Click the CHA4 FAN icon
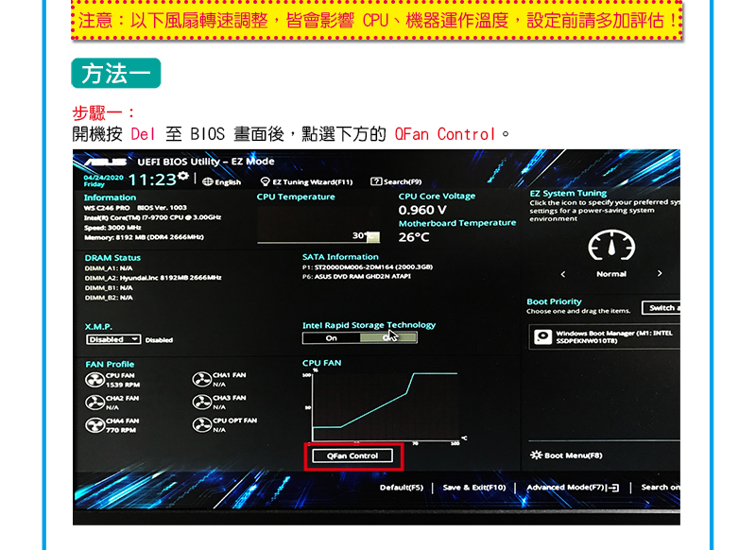The height and width of the screenshot is (550, 756). 95,425
